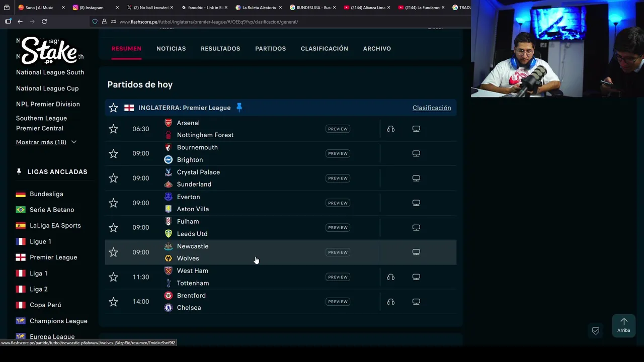Viewport: 644px width, 362px height.
Task: Open Champions League in pinned leagues
Action: (58, 321)
